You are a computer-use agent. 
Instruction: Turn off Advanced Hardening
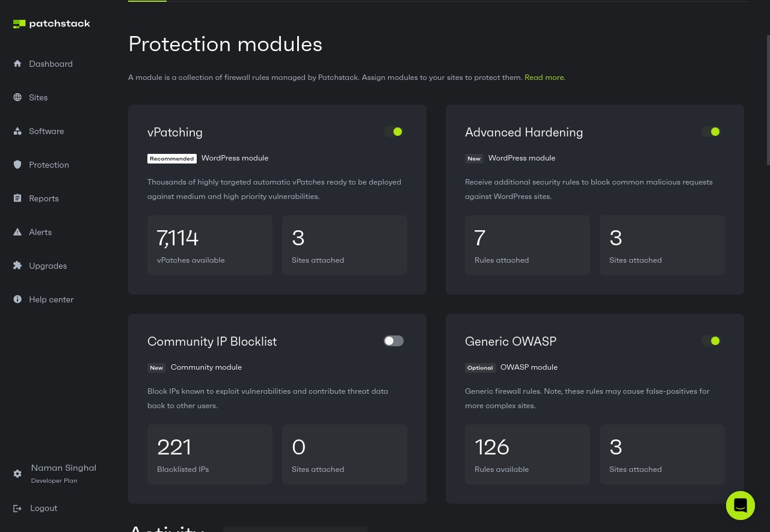(711, 132)
